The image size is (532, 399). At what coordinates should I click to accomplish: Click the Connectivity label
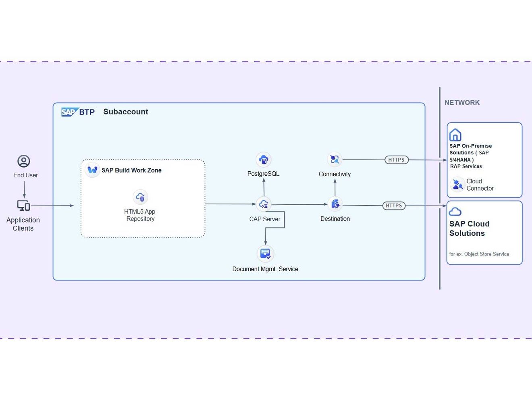[x=335, y=174]
